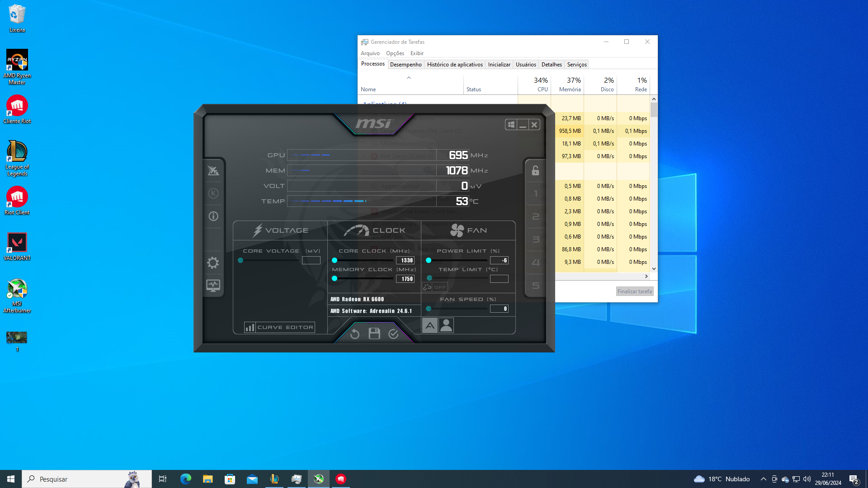
Task: Select Afterburner profile 1
Action: pos(536,193)
